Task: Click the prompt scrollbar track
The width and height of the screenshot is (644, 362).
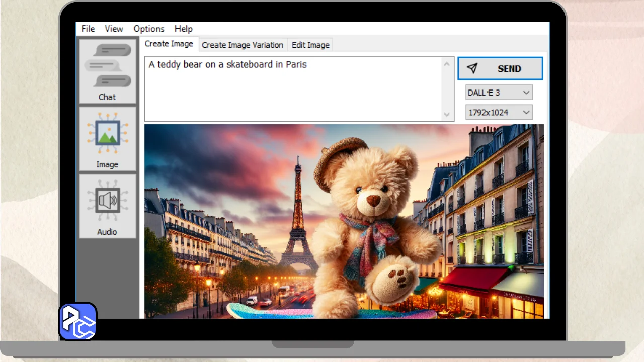Action: pyautogui.click(x=447, y=89)
